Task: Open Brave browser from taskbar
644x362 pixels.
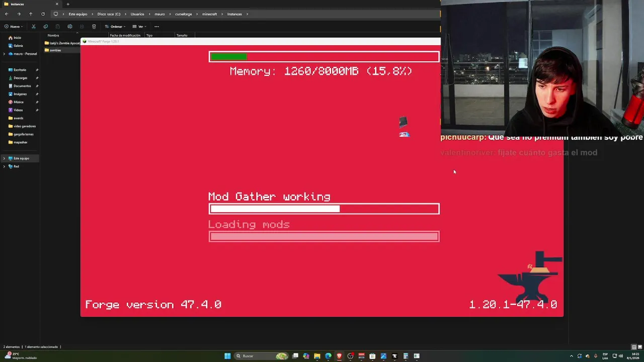Action: (x=339, y=356)
